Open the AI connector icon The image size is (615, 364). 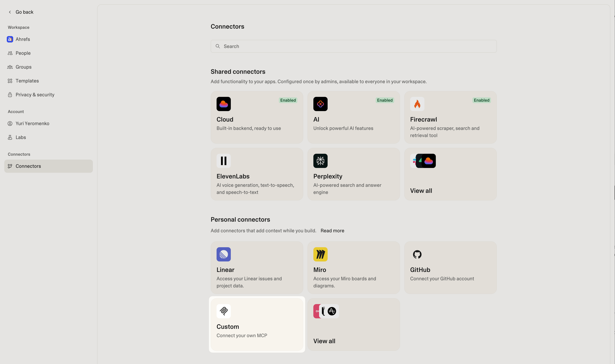320,104
